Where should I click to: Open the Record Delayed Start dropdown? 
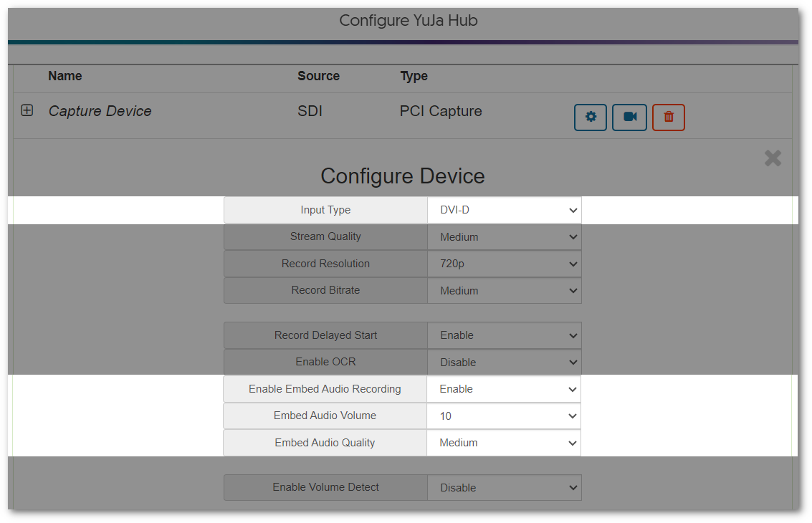pyautogui.click(x=504, y=335)
